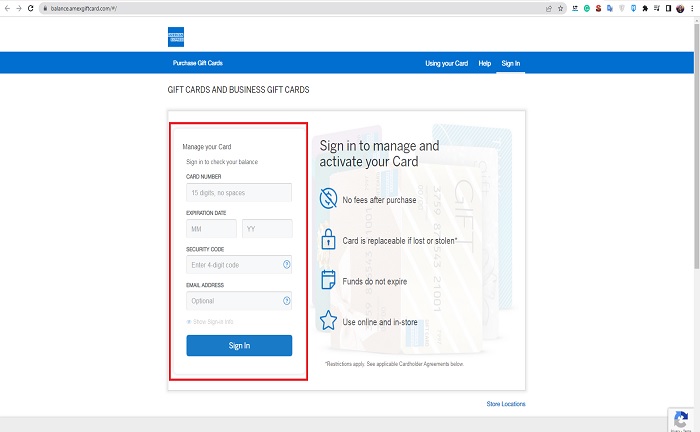
Task: Click 'Sign in to manage and activate your Card' heading
Action: [x=379, y=154]
